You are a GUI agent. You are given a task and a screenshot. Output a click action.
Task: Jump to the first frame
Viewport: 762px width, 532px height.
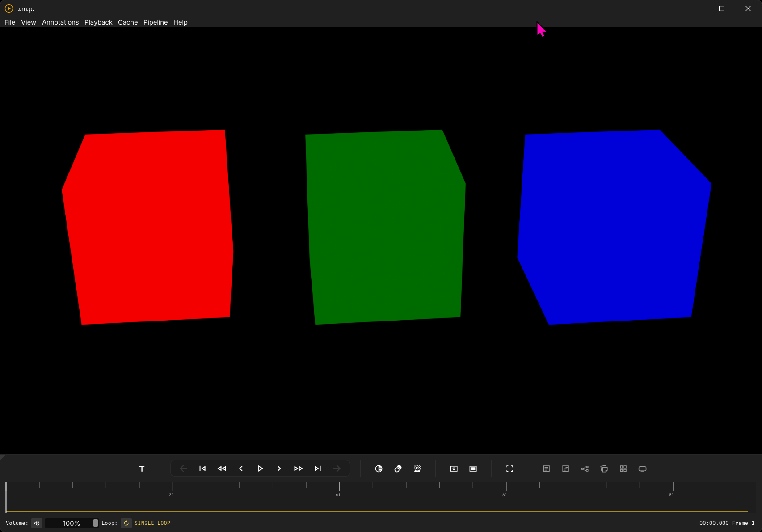point(202,469)
